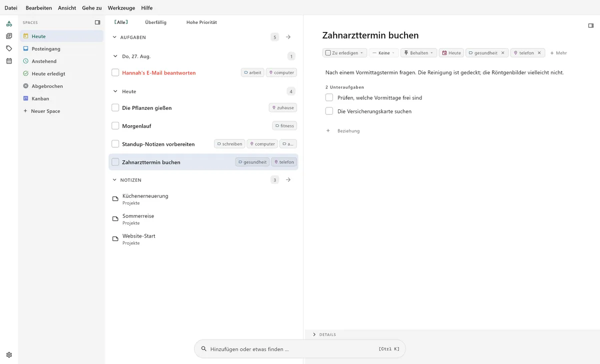The height and width of the screenshot is (364, 600).
Task: Open Gehe zu menu
Action: (x=92, y=8)
